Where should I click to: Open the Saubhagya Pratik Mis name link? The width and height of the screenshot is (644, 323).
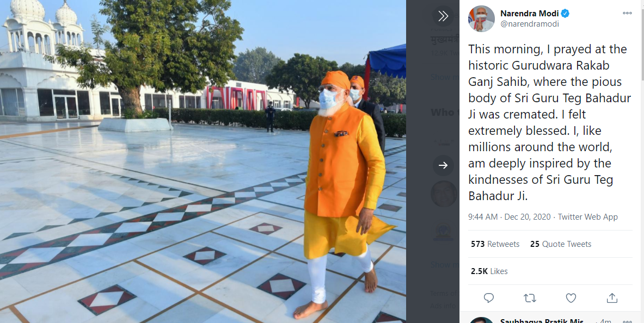pyautogui.click(x=544, y=320)
